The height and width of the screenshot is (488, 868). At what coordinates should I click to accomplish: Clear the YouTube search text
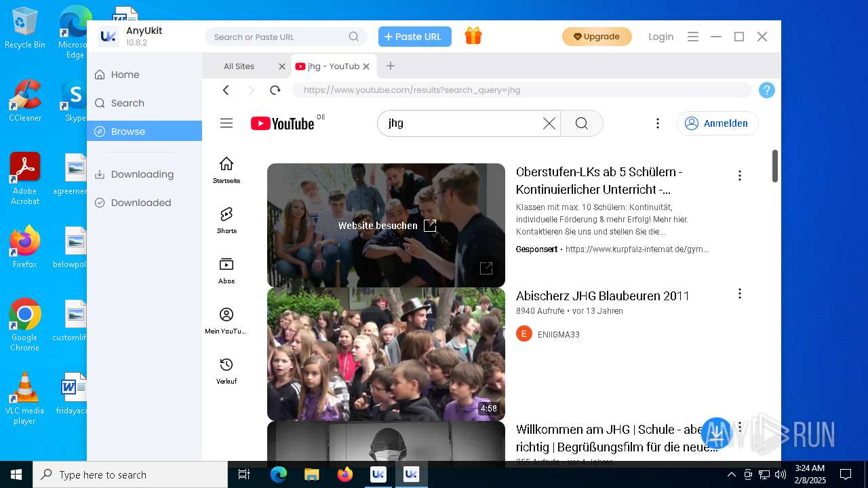549,123
